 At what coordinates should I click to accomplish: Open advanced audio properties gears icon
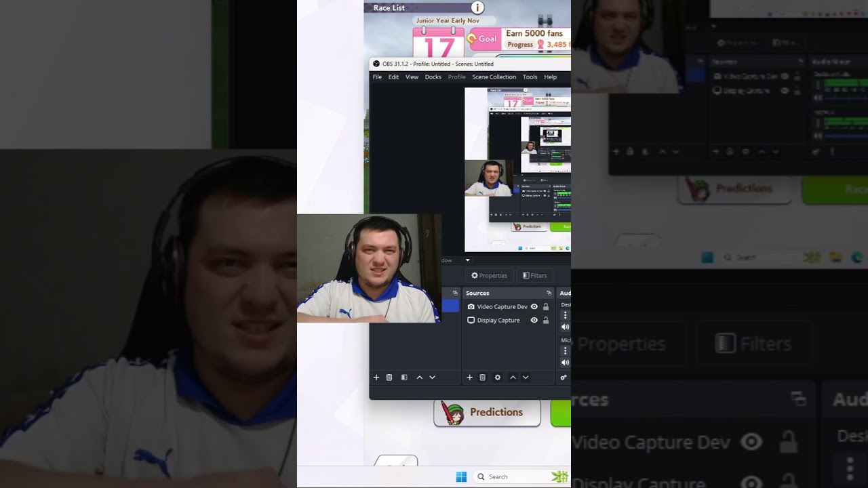click(x=564, y=377)
